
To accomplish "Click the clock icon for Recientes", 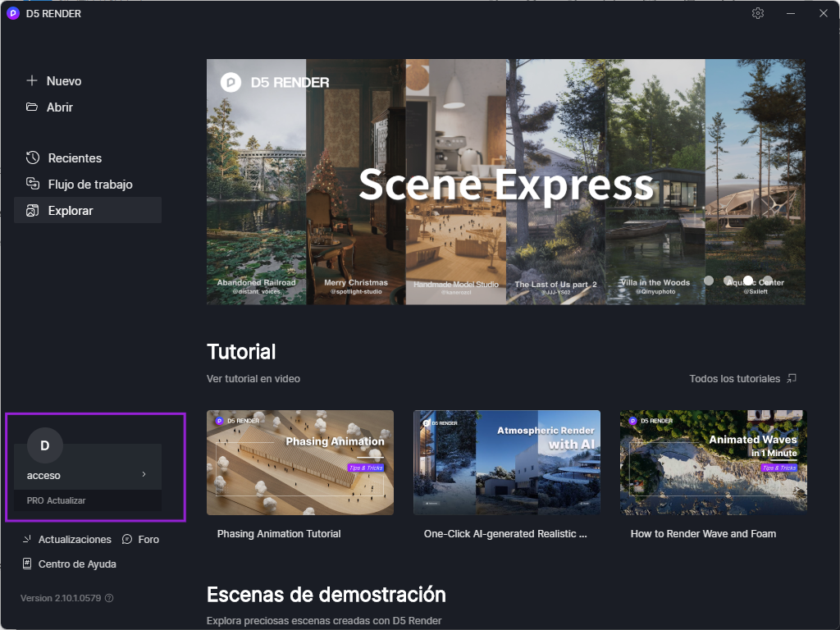I will point(33,157).
